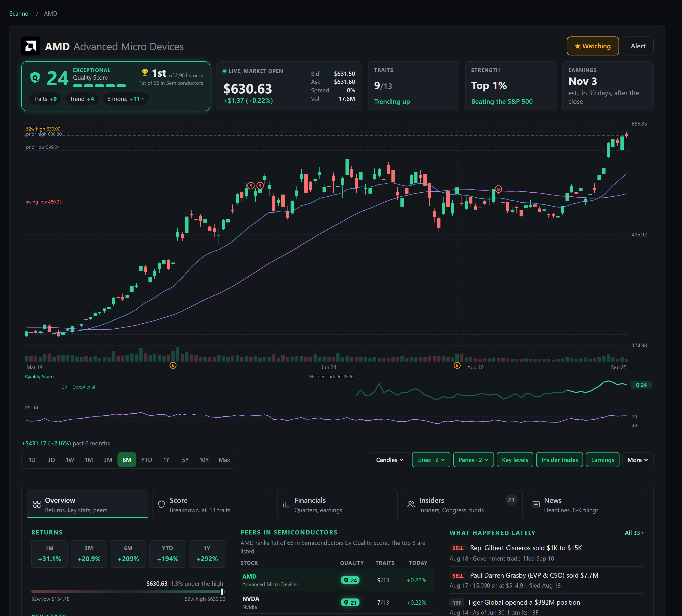Click the Score tab shield icon
Screen dimensions: 682x616
click(x=161, y=504)
